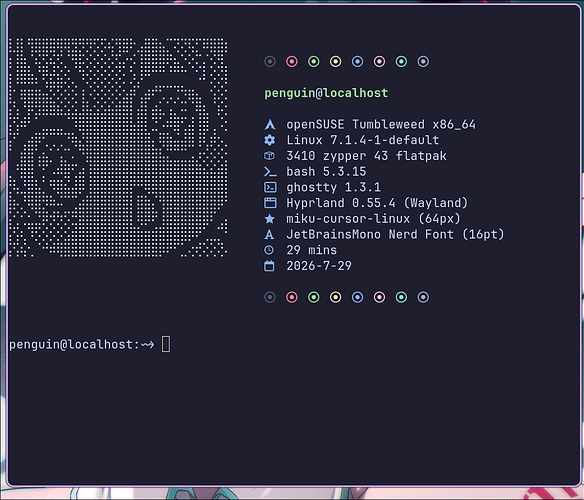Viewport: 584px width, 500px height.
Task: Click the uptime clock icon
Action: point(269,250)
